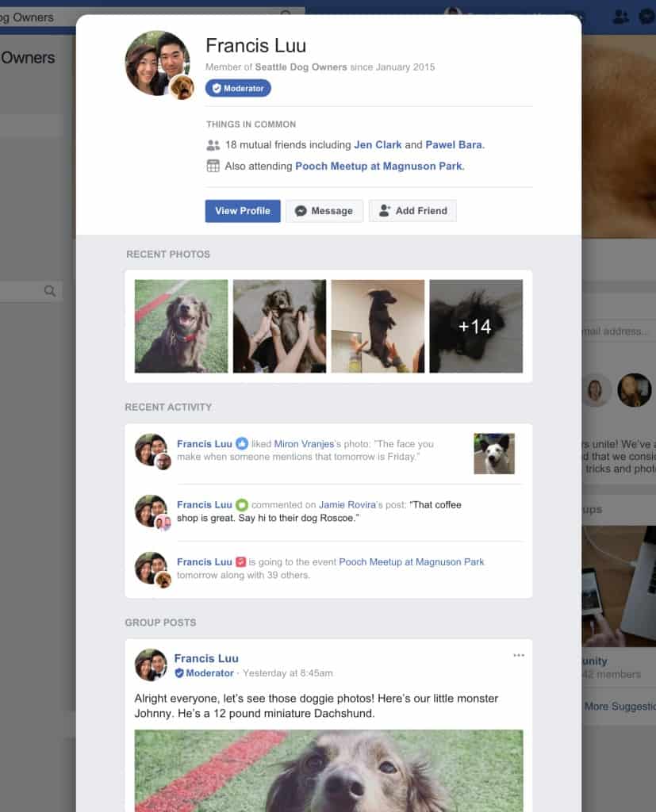Screen dimensions: 656x812
Task: Click Francis Luu's large profile picture
Action: 158,63
